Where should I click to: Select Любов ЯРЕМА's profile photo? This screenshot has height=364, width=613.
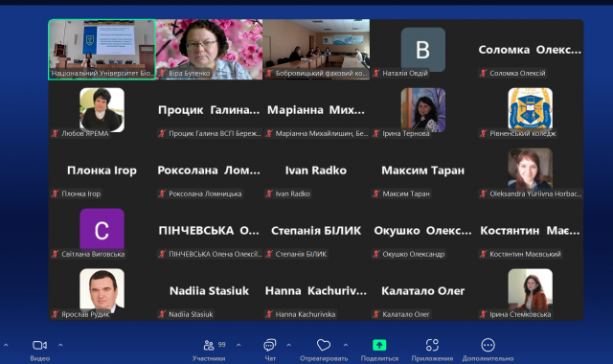[x=102, y=109]
